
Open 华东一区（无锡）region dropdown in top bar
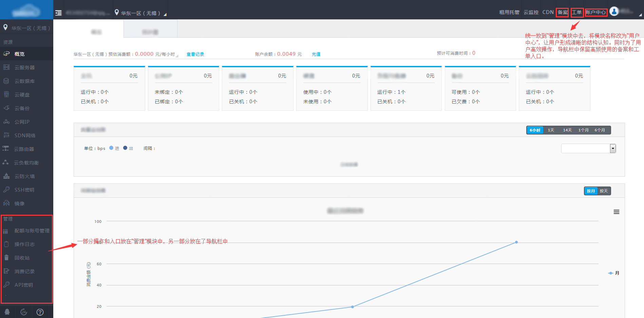tap(141, 13)
